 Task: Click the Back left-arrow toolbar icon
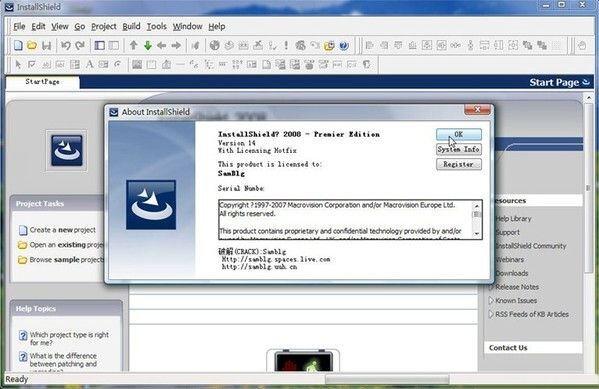162,46
